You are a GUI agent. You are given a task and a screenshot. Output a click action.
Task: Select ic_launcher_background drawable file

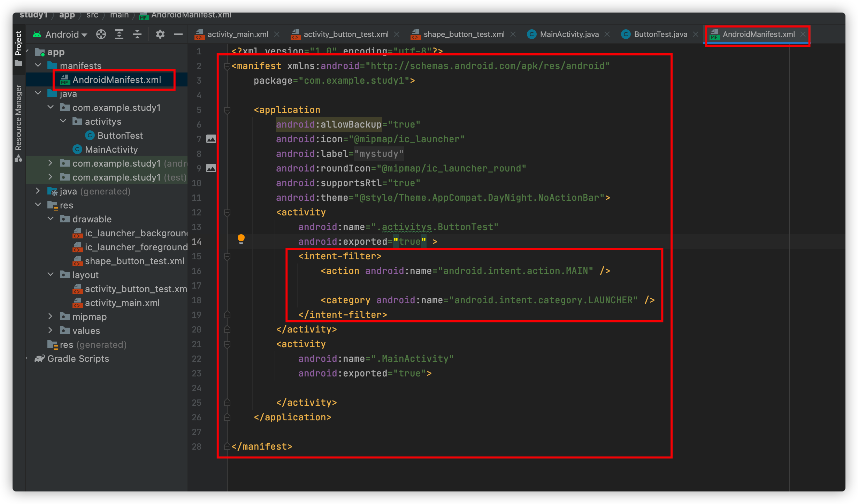(x=130, y=233)
